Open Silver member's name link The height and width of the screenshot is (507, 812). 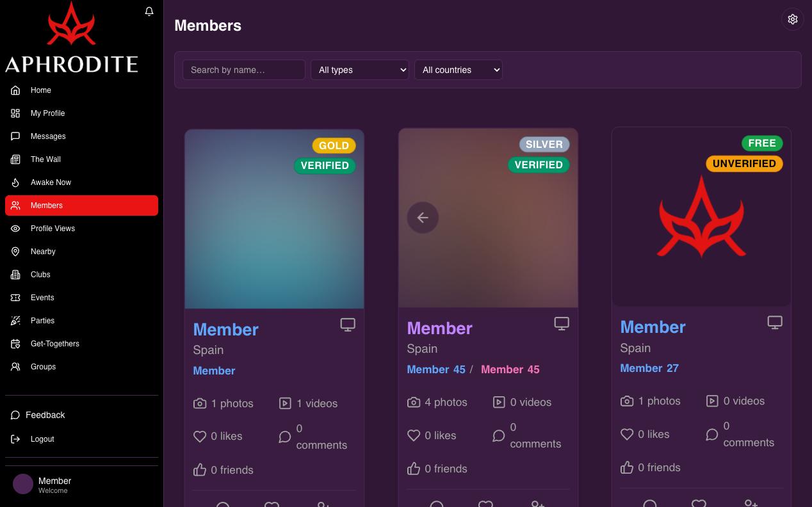pos(439,328)
